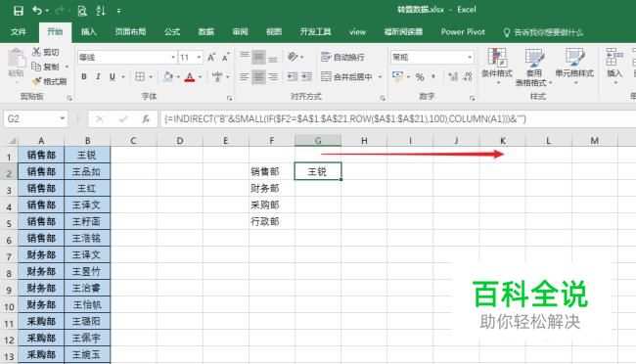Click the Copy (复制) icon
636x364 pixels.
[36, 67]
